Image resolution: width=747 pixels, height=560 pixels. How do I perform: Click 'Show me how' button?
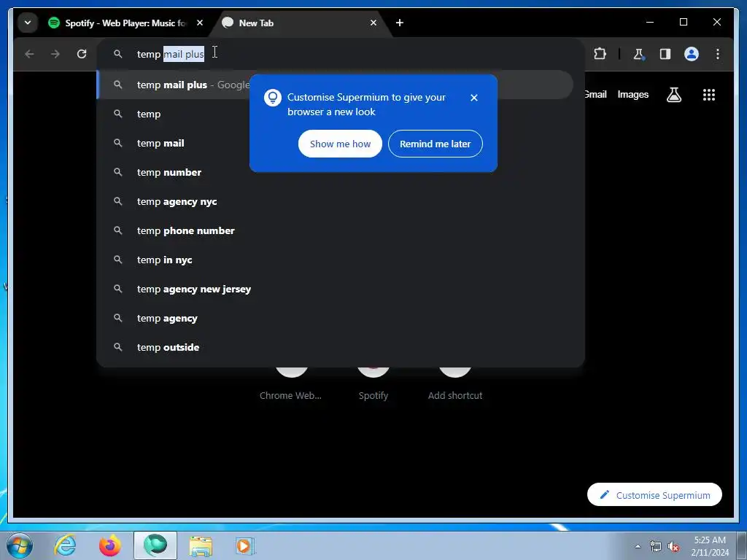pos(340,144)
